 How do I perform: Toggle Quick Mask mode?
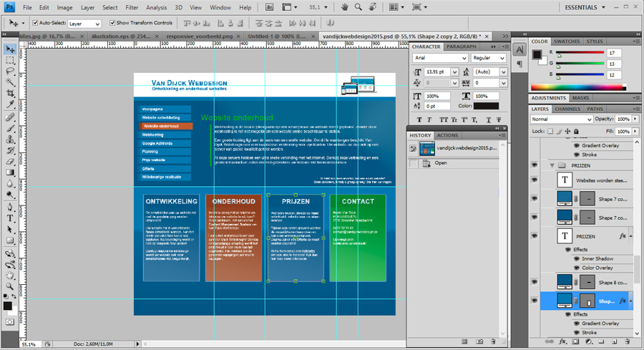(10, 322)
